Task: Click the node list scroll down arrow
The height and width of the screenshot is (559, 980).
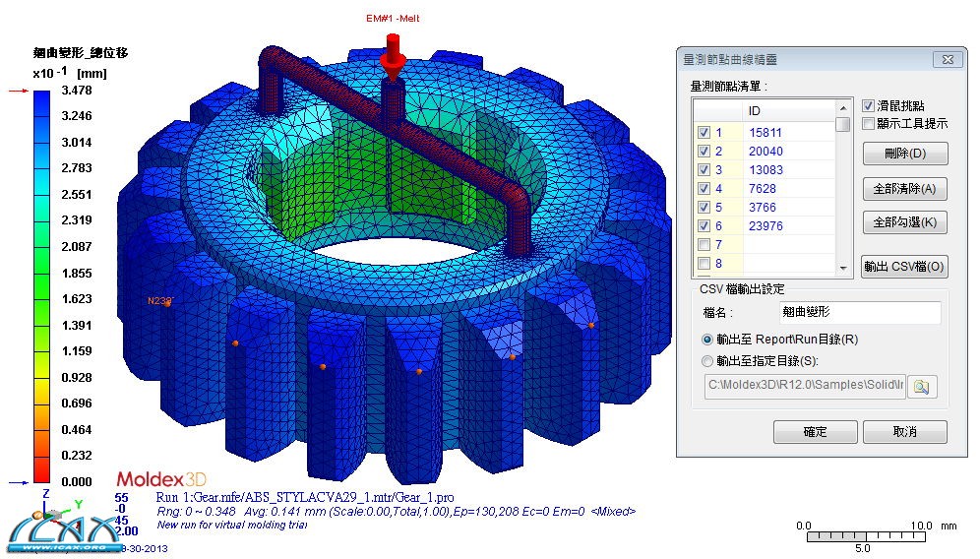Action: (843, 268)
